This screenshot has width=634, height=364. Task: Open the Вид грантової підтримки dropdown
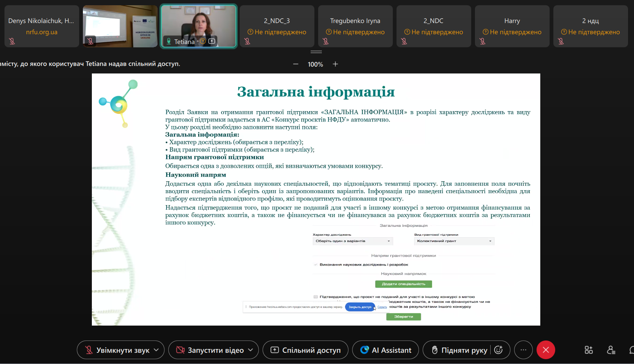(454, 241)
